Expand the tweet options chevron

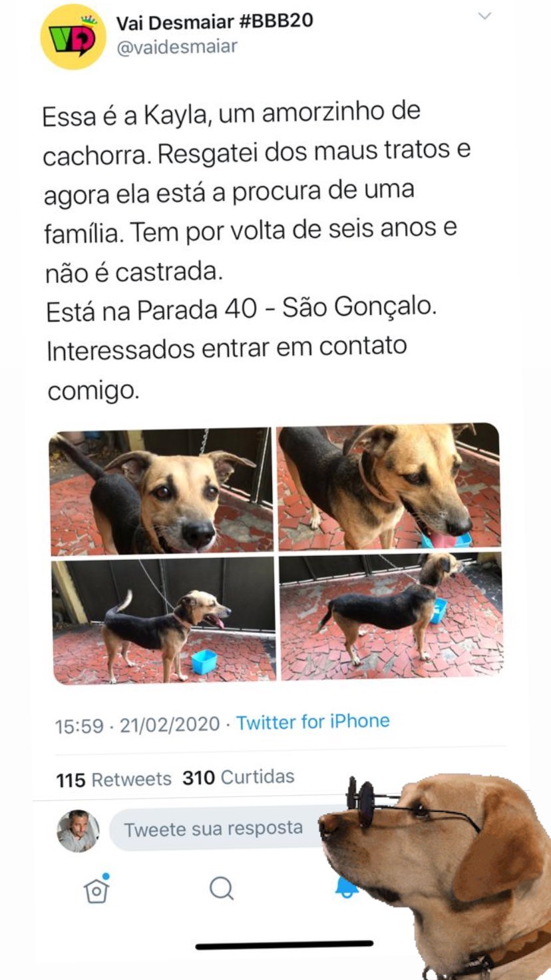pyautogui.click(x=485, y=16)
